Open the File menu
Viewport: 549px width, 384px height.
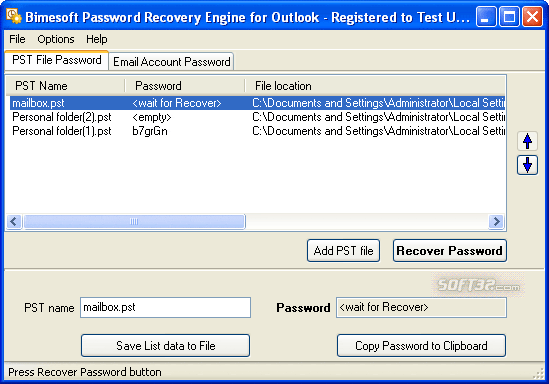click(17, 39)
